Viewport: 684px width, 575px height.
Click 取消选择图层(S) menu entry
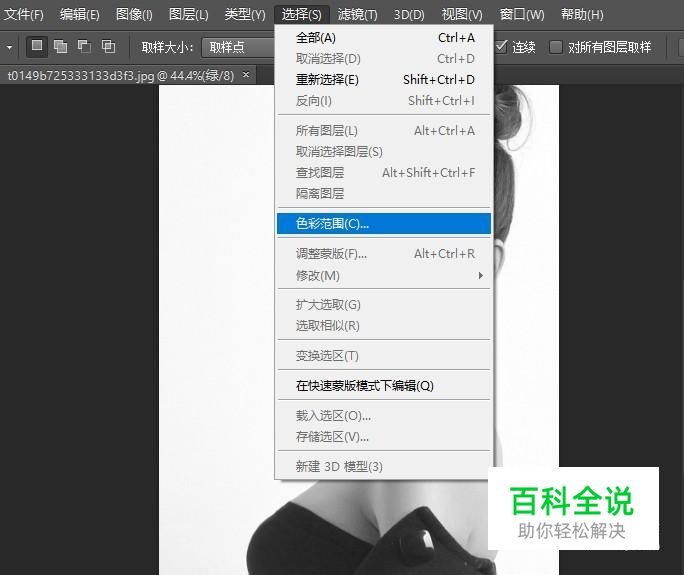click(384, 151)
